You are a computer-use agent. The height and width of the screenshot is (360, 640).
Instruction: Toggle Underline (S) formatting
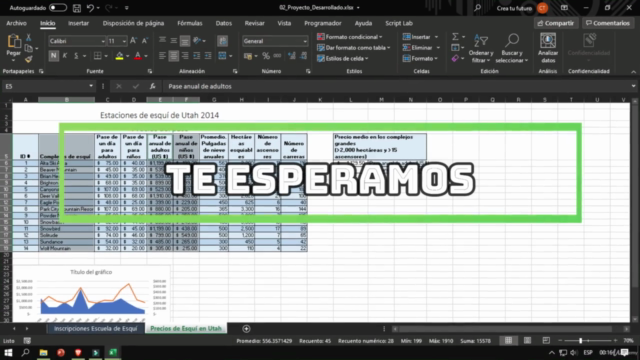(x=76, y=56)
